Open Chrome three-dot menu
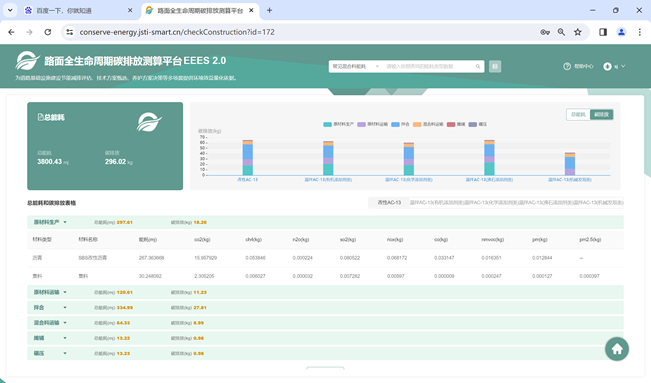This screenshot has height=383, width=651. pos(639,32)
